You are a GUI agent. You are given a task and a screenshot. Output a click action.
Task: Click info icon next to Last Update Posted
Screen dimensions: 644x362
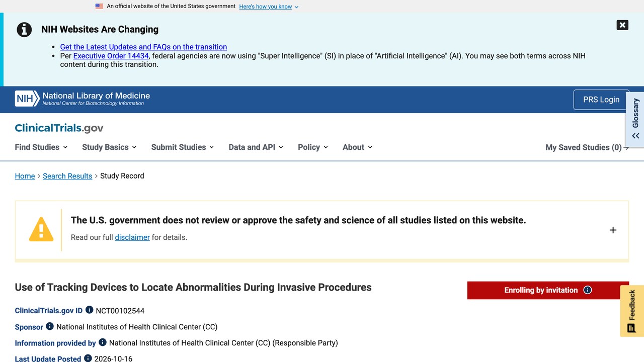pyautogui.click(x=88, y=358)
